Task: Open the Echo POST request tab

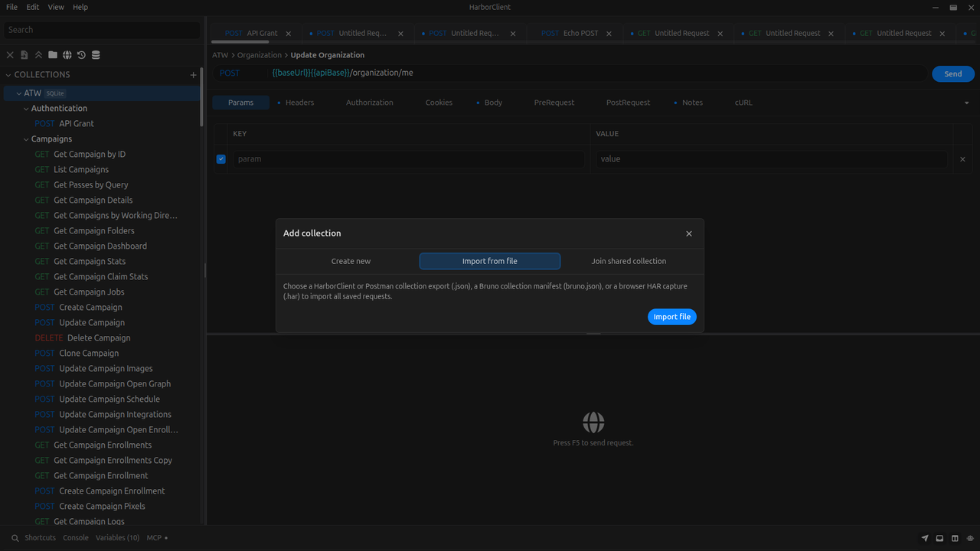Action: (x=570, y=34)
